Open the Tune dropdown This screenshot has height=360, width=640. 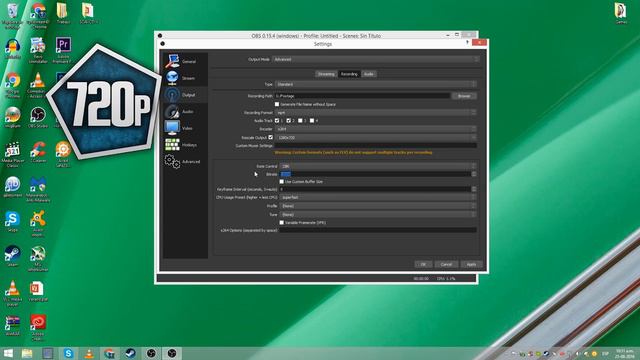click(x=378, y=214)
